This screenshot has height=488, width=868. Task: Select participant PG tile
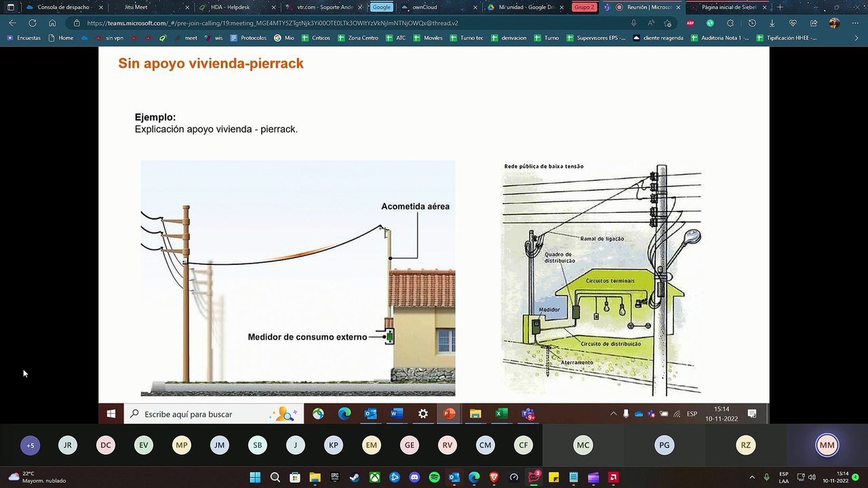(x=664, y=445)
